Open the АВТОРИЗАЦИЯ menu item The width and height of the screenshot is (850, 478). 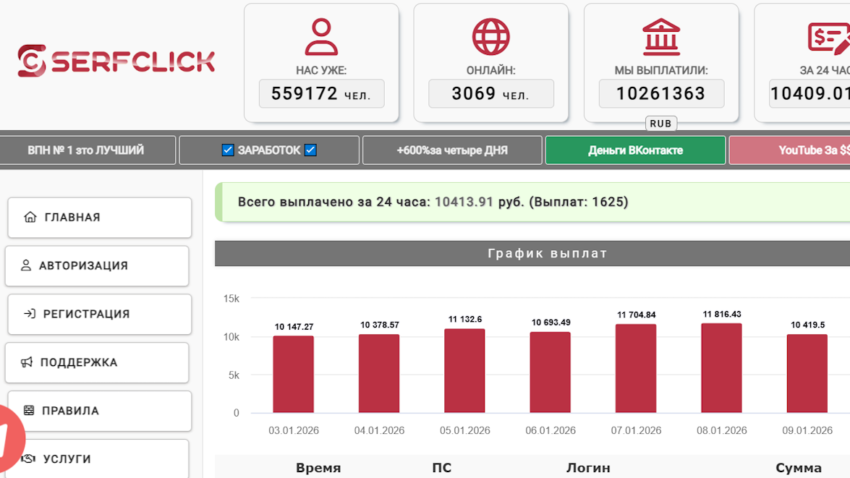(x=98, y=266)
